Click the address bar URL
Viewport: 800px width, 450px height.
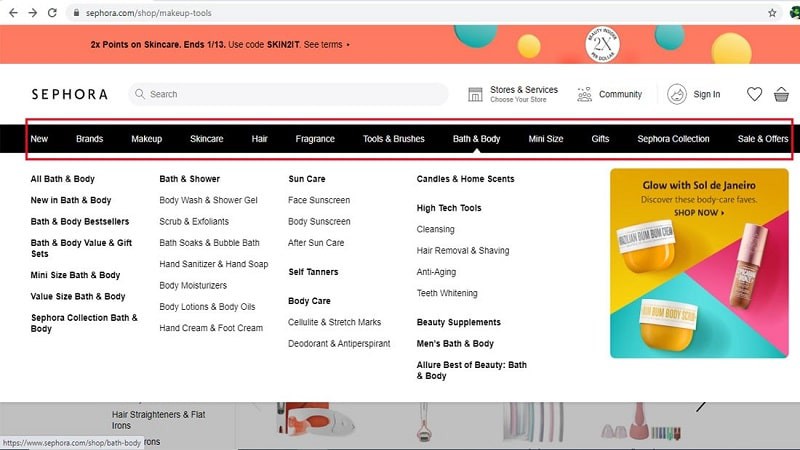148,13
